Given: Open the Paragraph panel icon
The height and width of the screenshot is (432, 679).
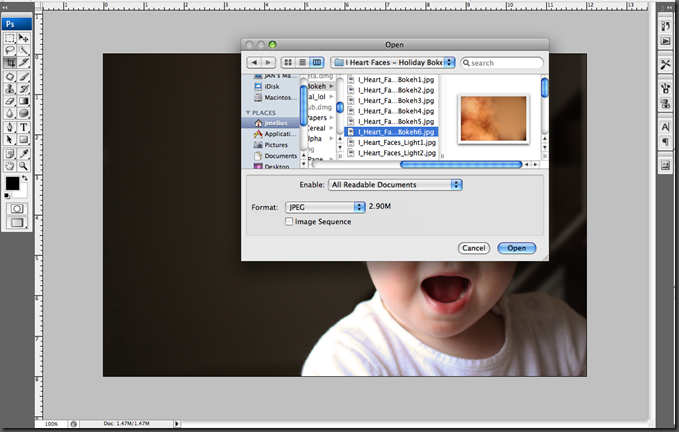Looking at the screenshot, I should coord(665,143).
